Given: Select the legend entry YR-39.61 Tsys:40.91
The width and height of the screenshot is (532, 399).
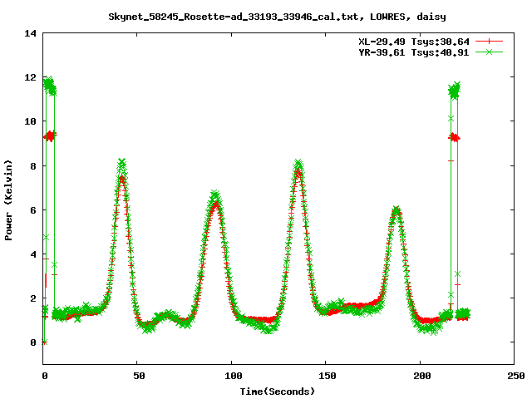Looking at the screenshot, I should [414, 52].
